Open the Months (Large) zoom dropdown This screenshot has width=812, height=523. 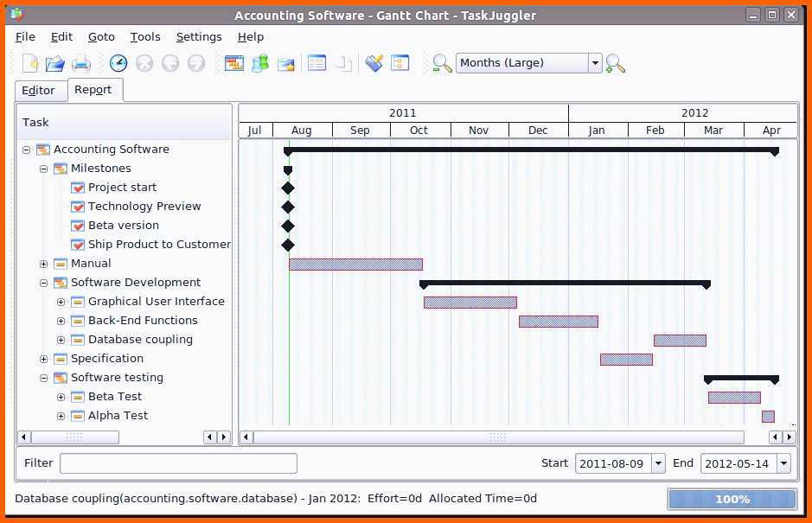(x=596, y=63)
